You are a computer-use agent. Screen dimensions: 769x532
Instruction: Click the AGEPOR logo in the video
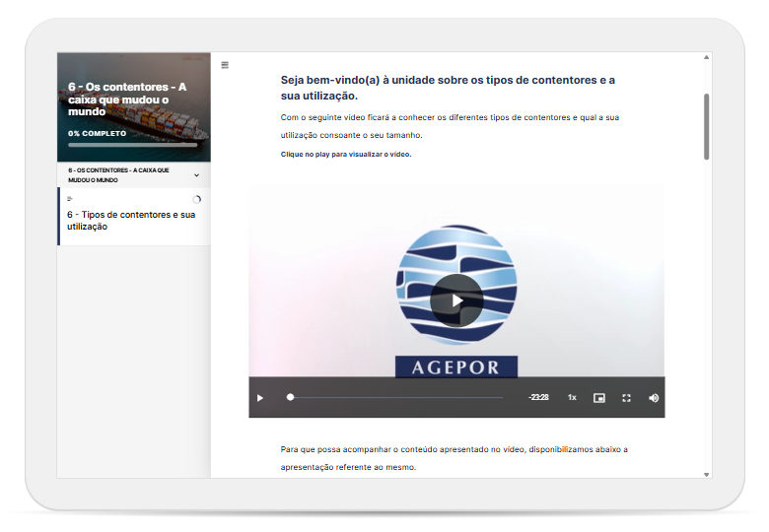[456, 301]
